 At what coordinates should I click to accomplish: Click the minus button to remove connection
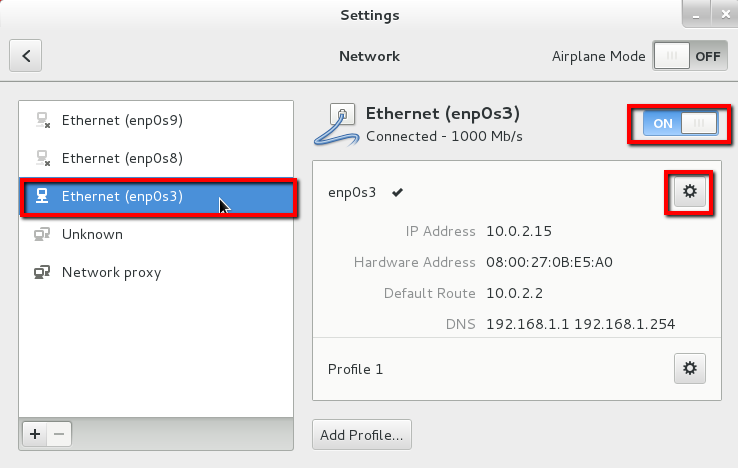(x=59, y=434)
